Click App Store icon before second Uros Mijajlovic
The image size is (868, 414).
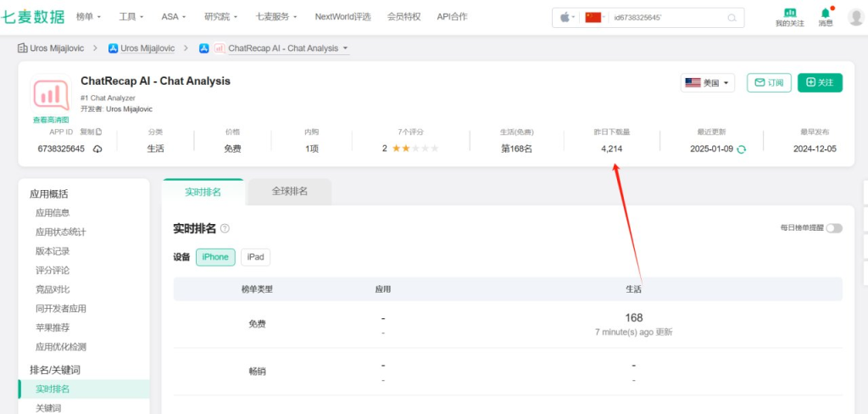click(113, 48)
